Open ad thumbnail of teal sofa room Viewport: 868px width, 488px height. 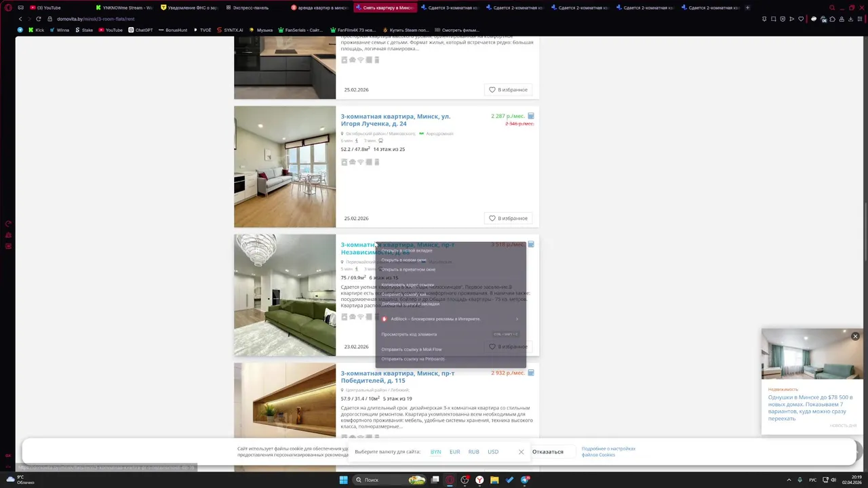click(x=812, y=354)
